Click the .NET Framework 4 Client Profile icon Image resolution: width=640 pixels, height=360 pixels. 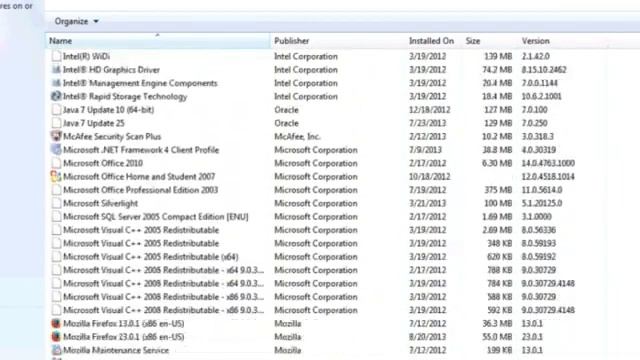[56, 150]
